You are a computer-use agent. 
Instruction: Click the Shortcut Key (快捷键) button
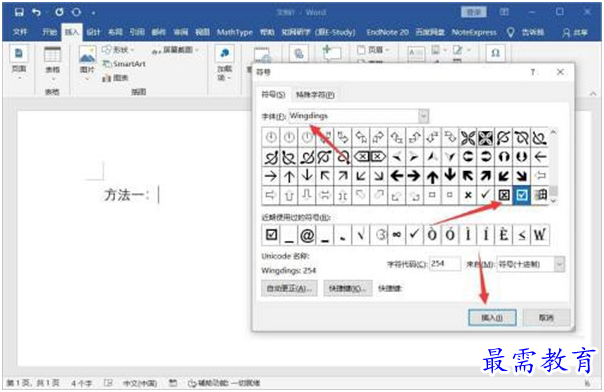pyautogui.click(x=348, y=288)
